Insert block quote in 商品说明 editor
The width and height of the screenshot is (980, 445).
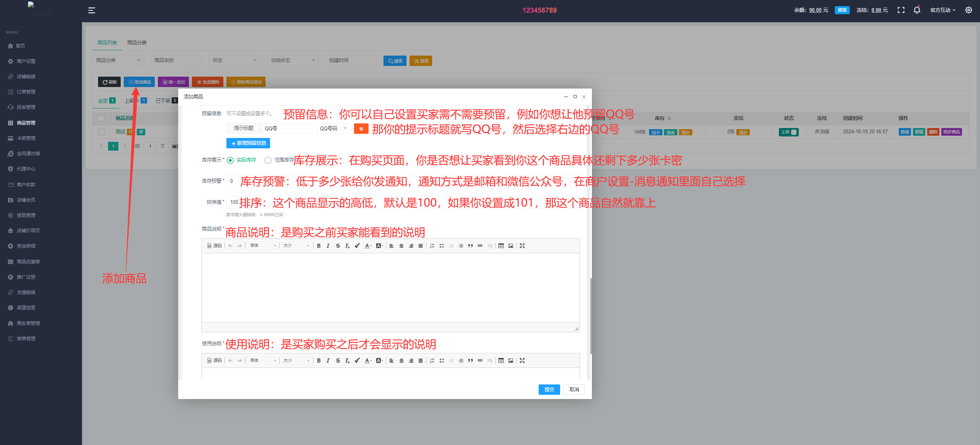pyautogui.click(x=470, y=246)
